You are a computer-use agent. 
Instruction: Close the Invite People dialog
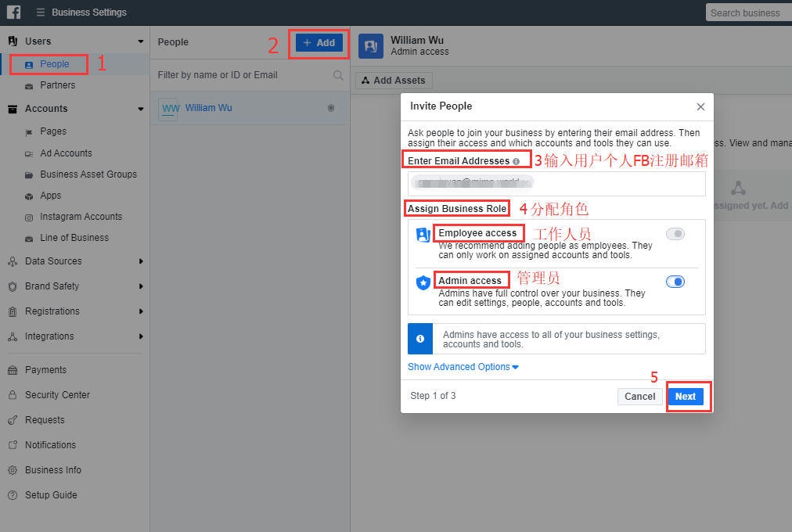(x=700, y=106)
